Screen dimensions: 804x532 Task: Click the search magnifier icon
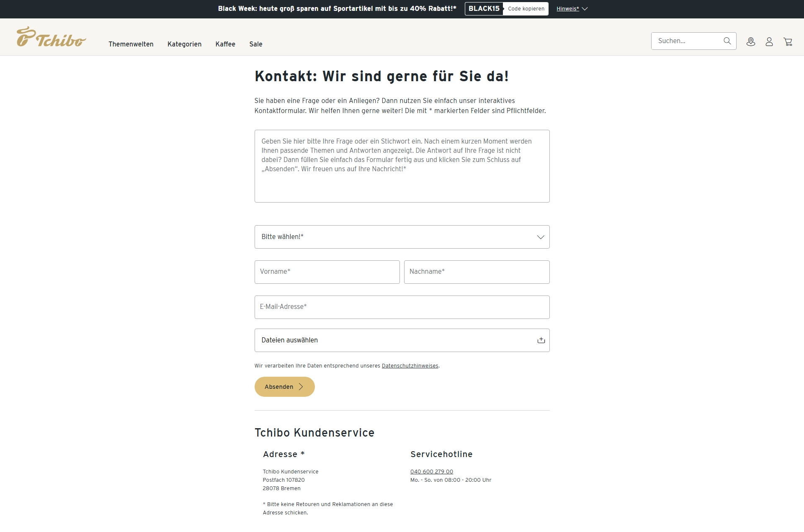click(x=727, y=41)
